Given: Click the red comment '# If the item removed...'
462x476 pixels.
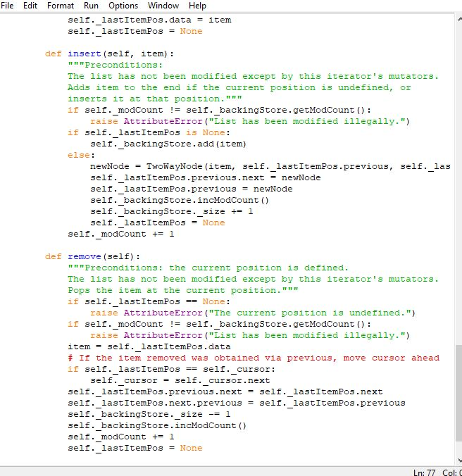Looking at the screenshot, I should tap(254, 358).
